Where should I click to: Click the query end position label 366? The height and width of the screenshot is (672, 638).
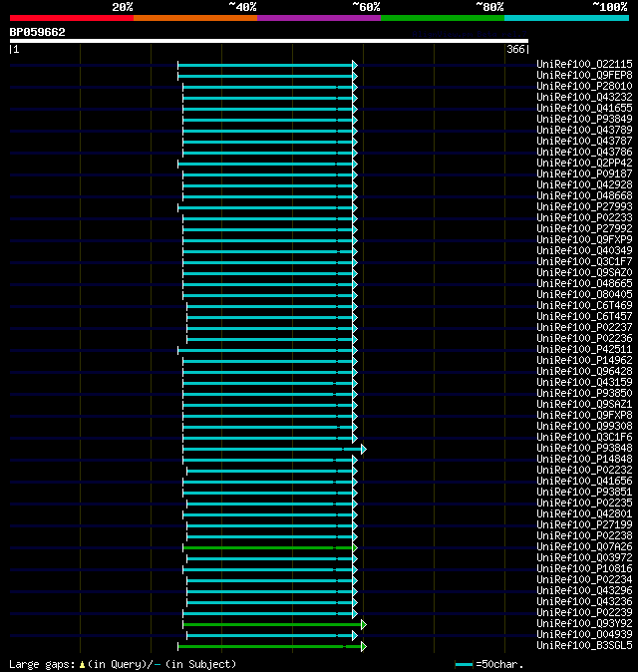coord(515,49)
